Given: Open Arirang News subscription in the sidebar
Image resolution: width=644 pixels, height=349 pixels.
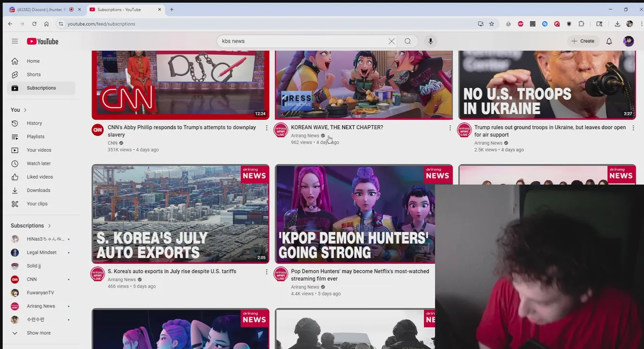Looking at the screenshot, I should (42, 306).
